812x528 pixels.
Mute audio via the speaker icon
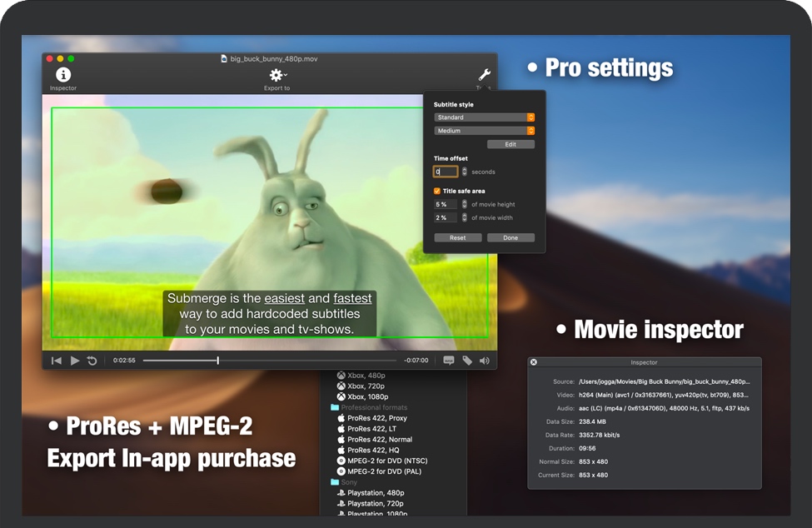pyautogui.click(x=486, y=360)
